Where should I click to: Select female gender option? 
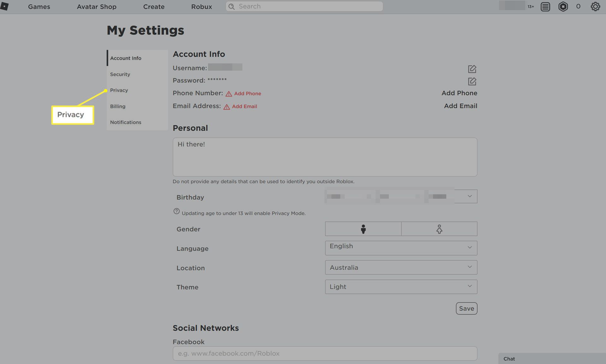tap(439, 229)
